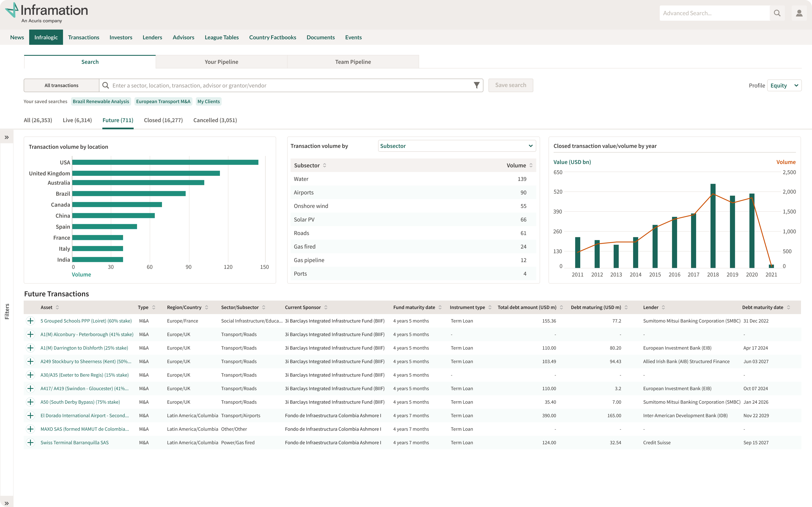Sort table by Asset column arrows

57,307
